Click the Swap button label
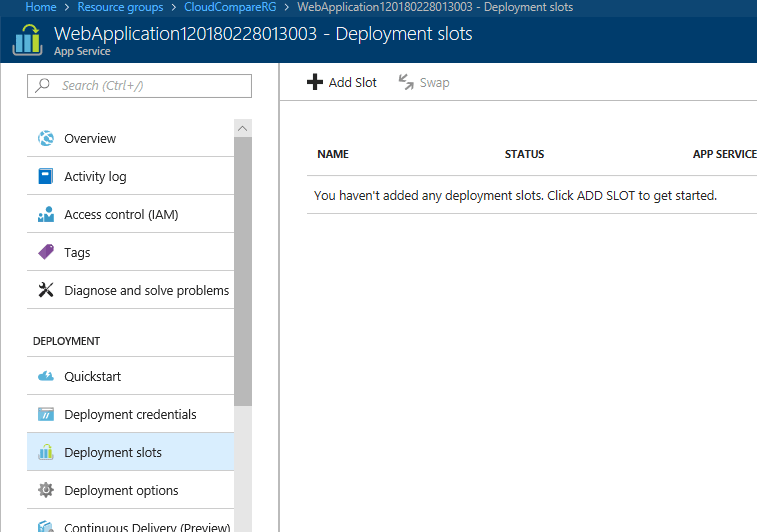 pos(434,83)
